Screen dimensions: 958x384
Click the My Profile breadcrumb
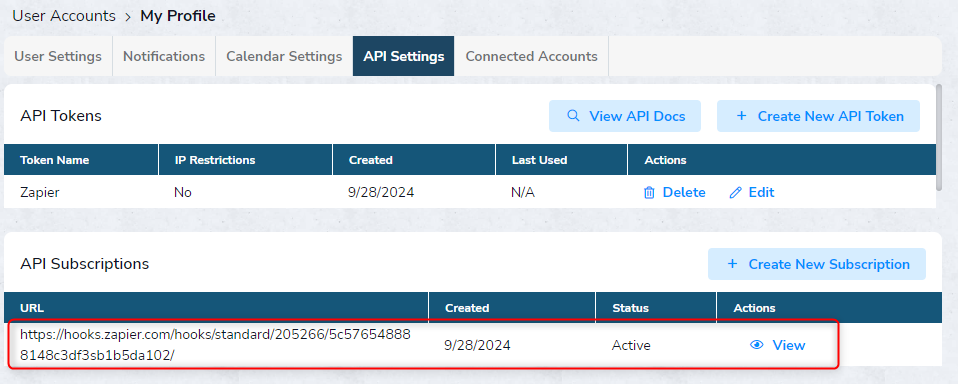pos(178,16)
